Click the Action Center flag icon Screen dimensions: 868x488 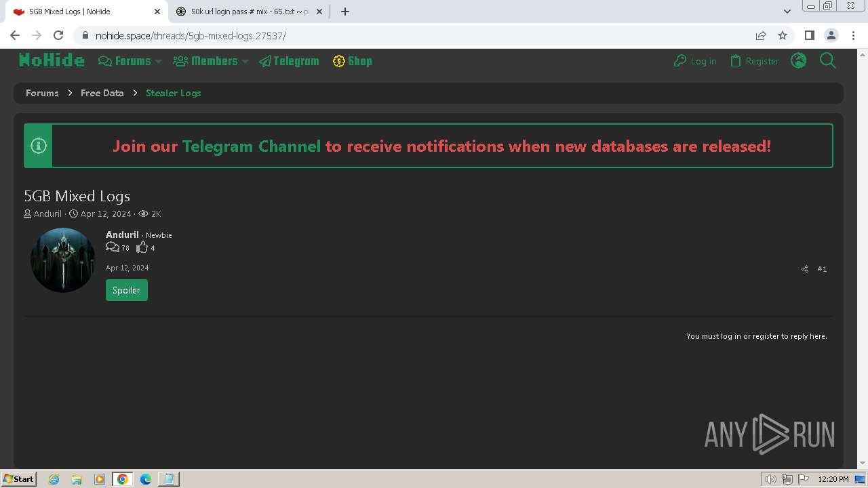803,479
